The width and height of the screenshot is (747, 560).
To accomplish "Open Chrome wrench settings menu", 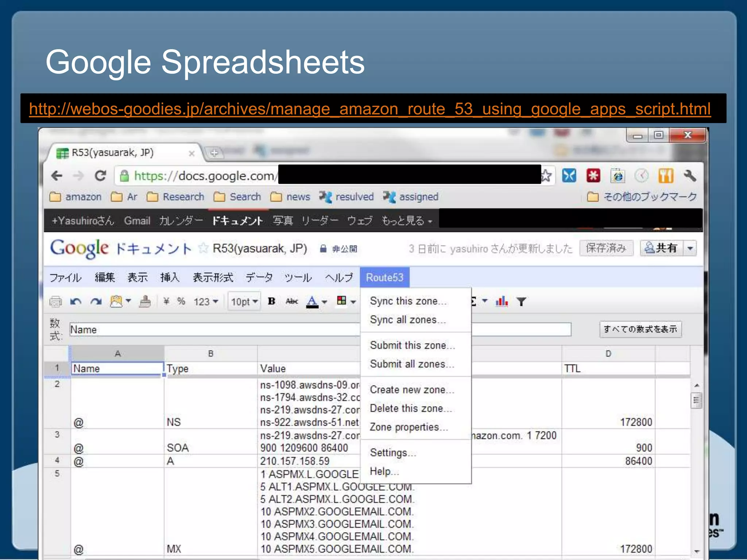I will coord(690,176).
